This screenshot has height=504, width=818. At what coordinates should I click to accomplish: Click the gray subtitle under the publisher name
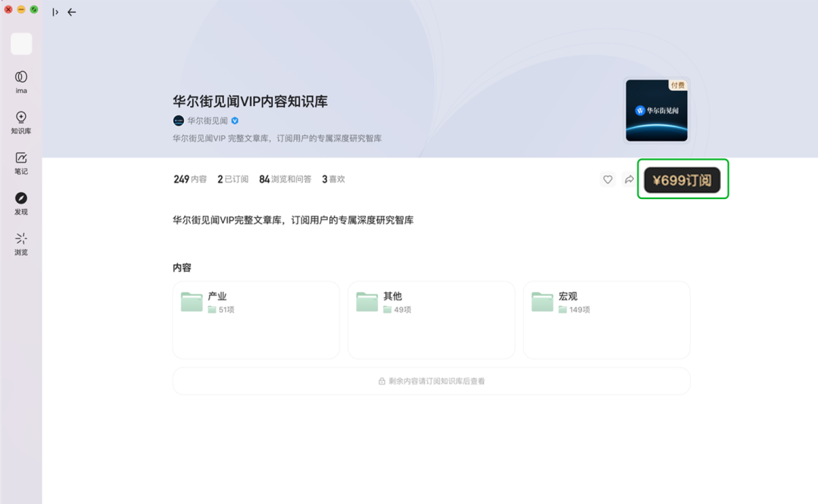(x=277, y=138)
